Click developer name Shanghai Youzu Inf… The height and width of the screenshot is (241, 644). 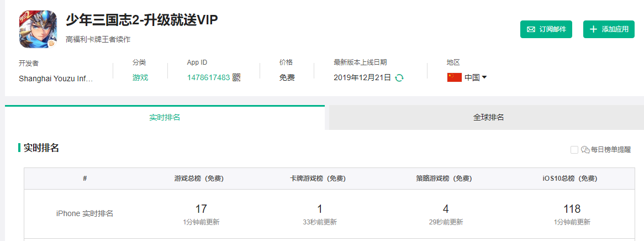pos(56,78)
